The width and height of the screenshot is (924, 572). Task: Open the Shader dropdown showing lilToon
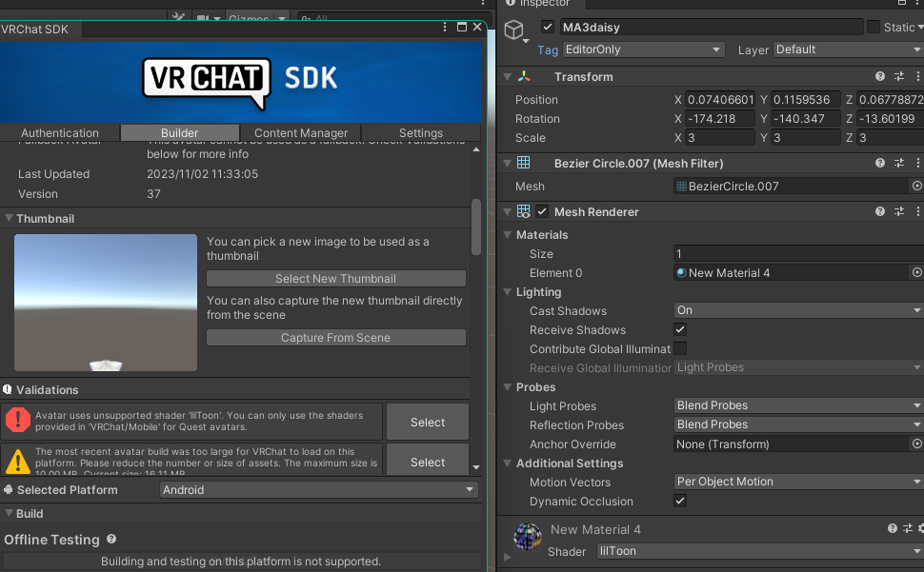pyautogui.click(x=760, y=551)
